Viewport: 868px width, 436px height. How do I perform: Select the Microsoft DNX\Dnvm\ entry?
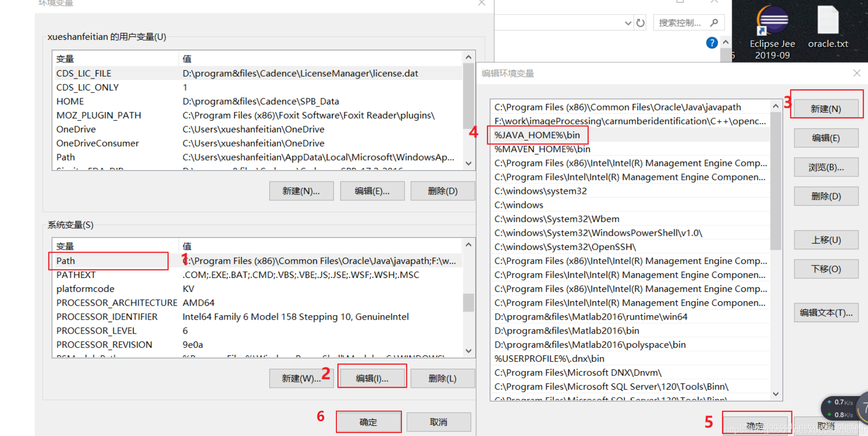point(630,372)
